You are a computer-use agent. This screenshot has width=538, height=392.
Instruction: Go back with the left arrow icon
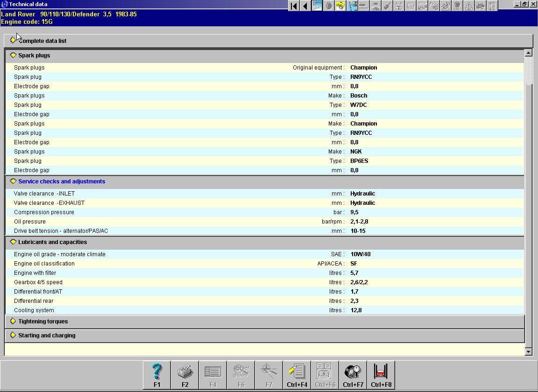305,6
